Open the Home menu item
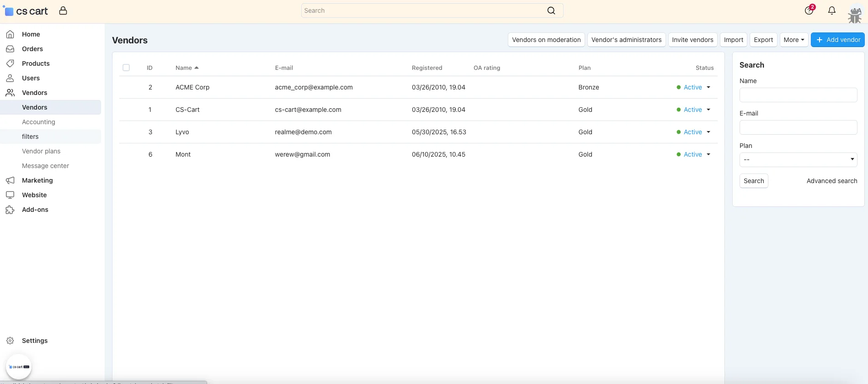This screenshot has height=384, width=868. [x=31, y=34]
